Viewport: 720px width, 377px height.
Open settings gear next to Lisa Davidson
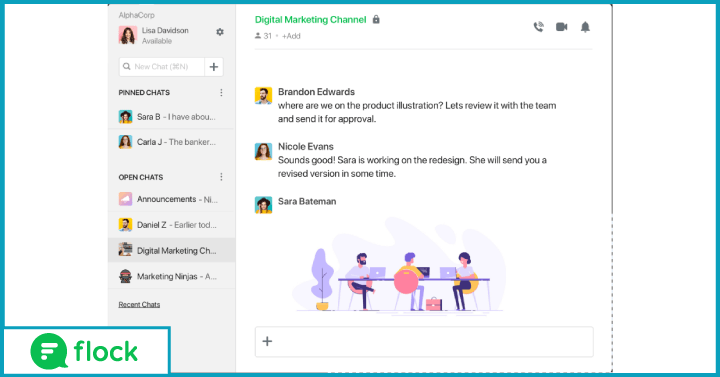pos(220,32)
